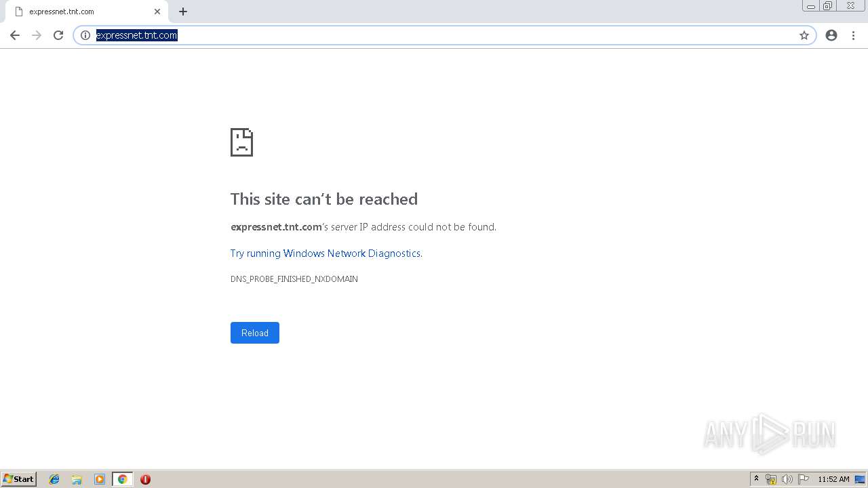Switch to Chrome in the taskbar
Image resolution: width=868 pixels, height=488 pixels.
click(x=122, y=479)
